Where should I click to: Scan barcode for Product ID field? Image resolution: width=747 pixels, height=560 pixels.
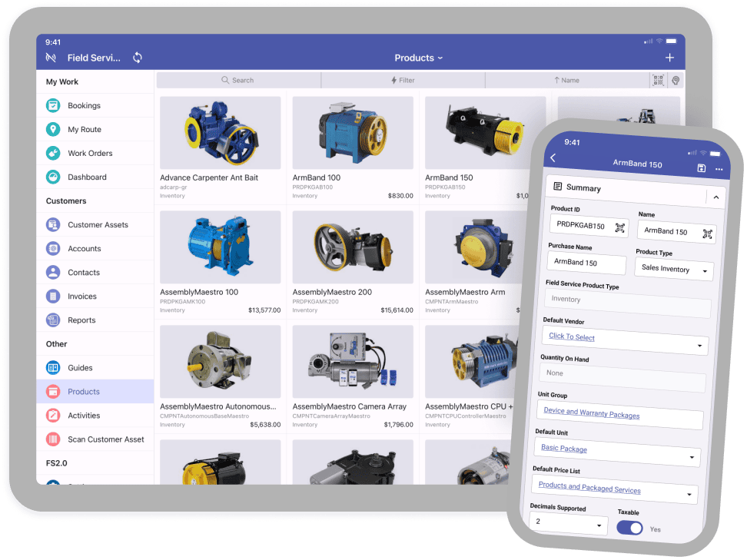pyautogui.click(x=619, y=228)
